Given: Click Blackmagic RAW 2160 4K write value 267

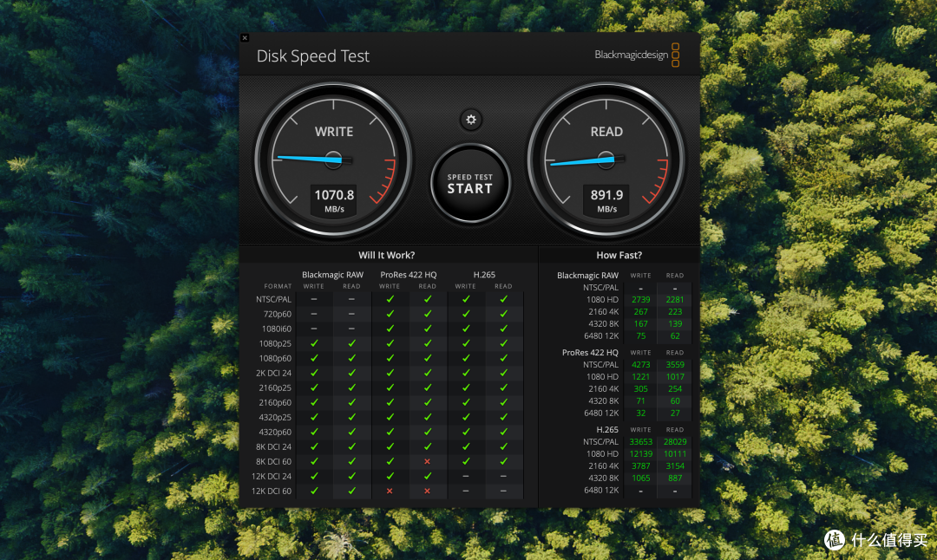Looking at the screenshot, I should [x=640, y=312].
